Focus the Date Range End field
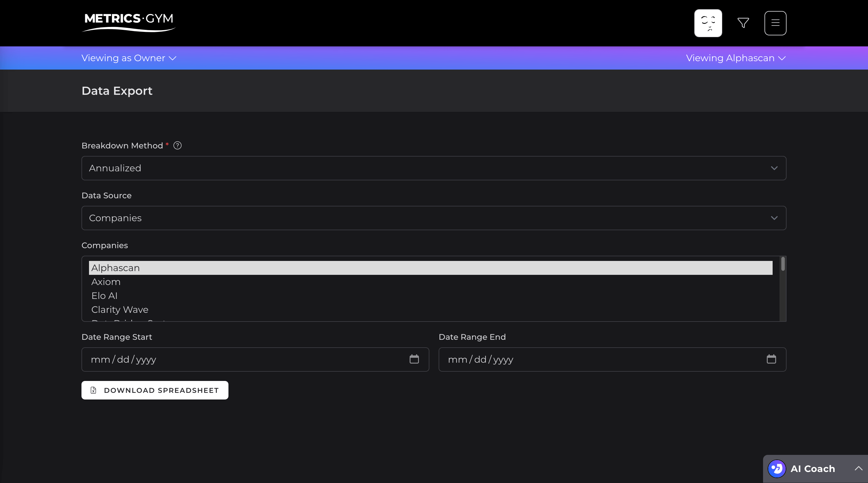The width and height of the screenshot is (868, 483). [612, 359]
